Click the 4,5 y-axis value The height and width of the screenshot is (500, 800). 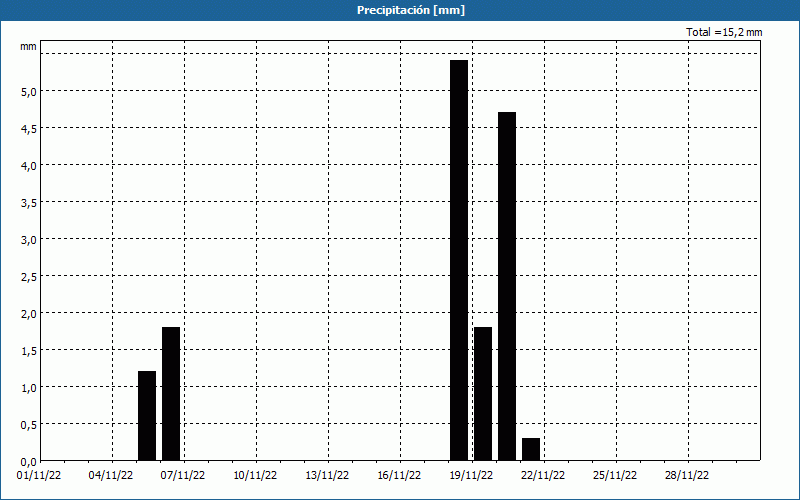click(x=29, y=129)
